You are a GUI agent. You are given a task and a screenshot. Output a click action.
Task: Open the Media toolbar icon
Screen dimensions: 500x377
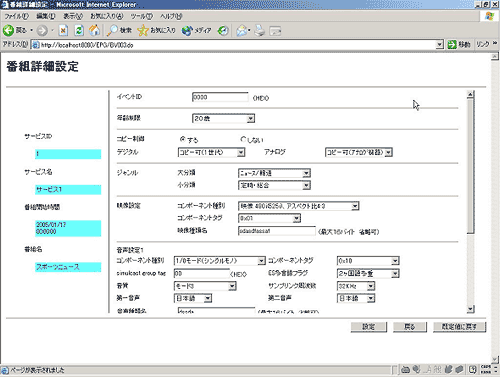click(x=187, y=31)
